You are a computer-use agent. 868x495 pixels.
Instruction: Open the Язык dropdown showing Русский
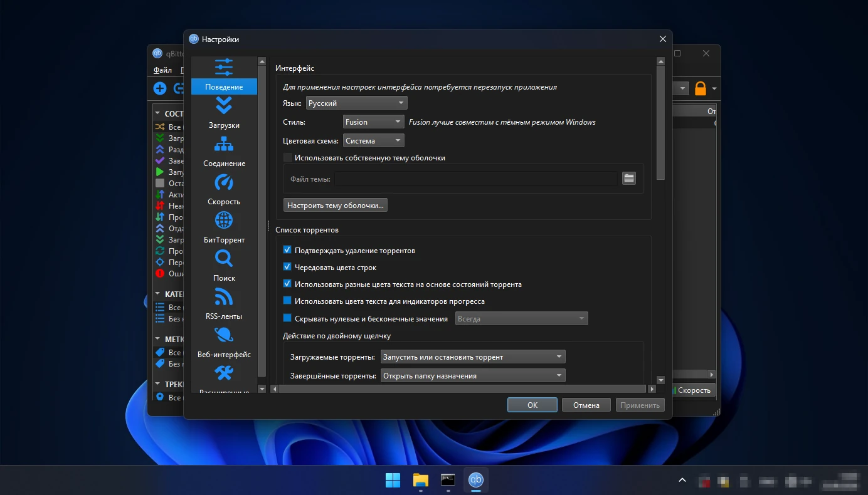pyautogui.click(x=356, y=103)
